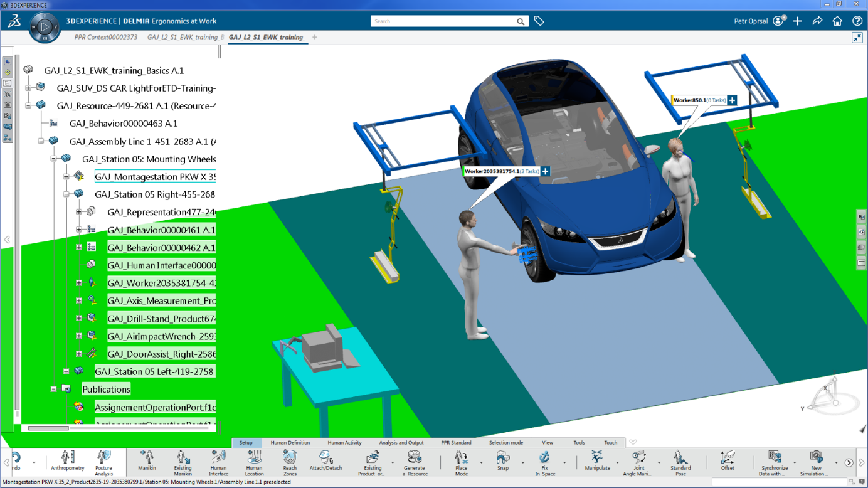This screenshot has height=488, width=868.
Task: Collapse GAJ_Resource-449-2681 node
Action: pyautogui.click(x=28, y=106)
